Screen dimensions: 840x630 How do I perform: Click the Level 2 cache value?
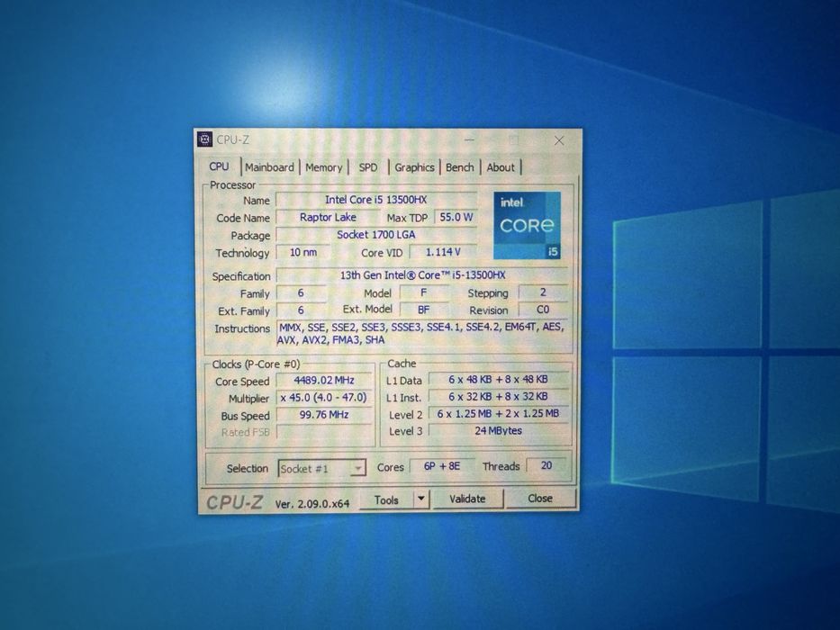(498, 414)
